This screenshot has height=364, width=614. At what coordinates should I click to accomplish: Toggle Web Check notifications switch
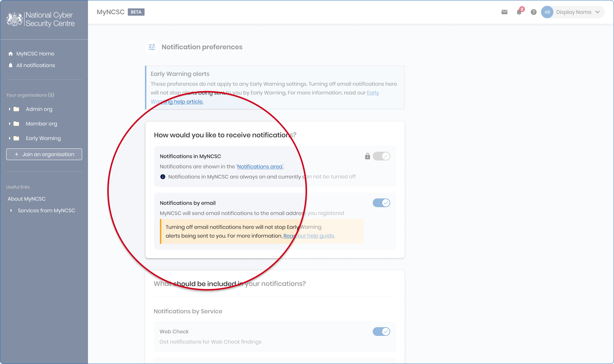coord(381,332)
